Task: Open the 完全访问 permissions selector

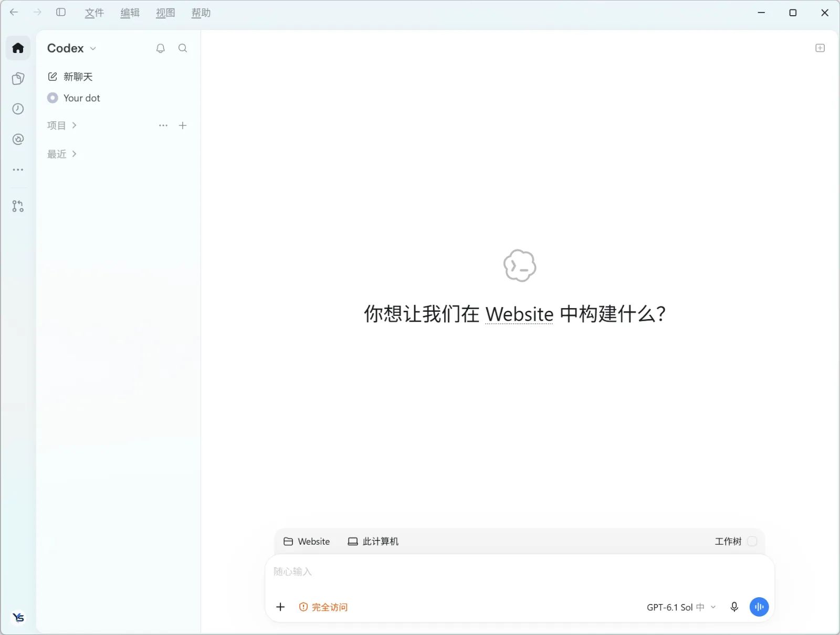Action: 323,607
